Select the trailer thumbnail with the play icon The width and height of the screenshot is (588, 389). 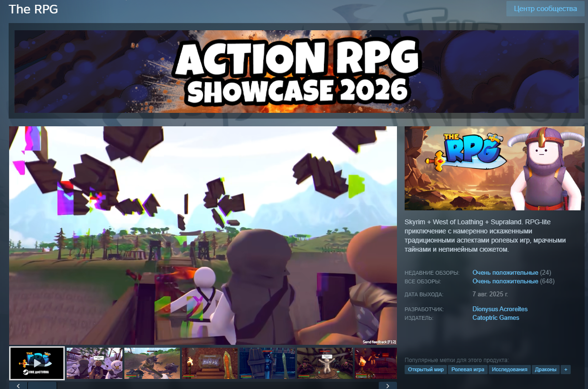pos(37,363)
